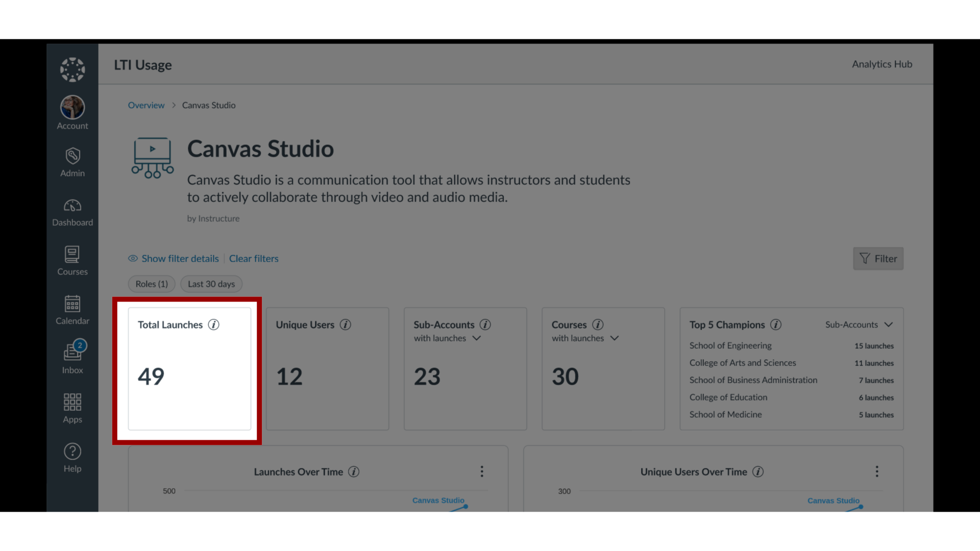Open Launches Over Time options menu
This screenshot has height=551, width=980.
pyautogui.click(x=482, y=471)
